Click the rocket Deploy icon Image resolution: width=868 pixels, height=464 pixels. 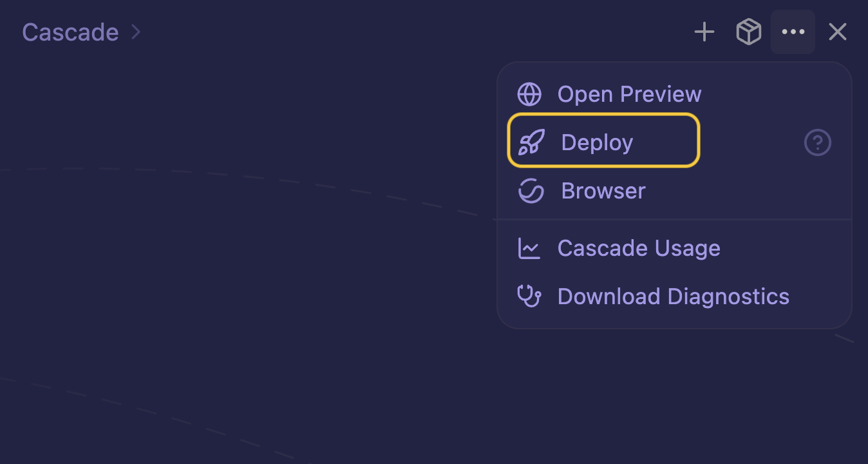531,142
